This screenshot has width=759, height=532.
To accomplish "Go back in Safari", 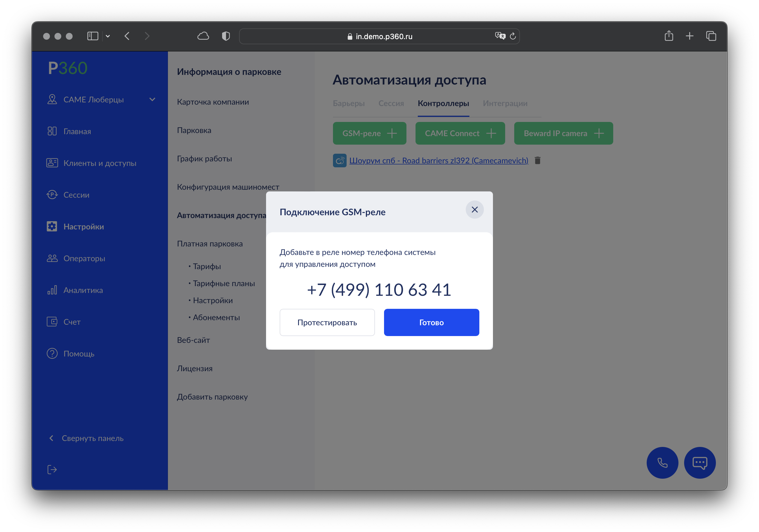I will click(x=127, y=36).
